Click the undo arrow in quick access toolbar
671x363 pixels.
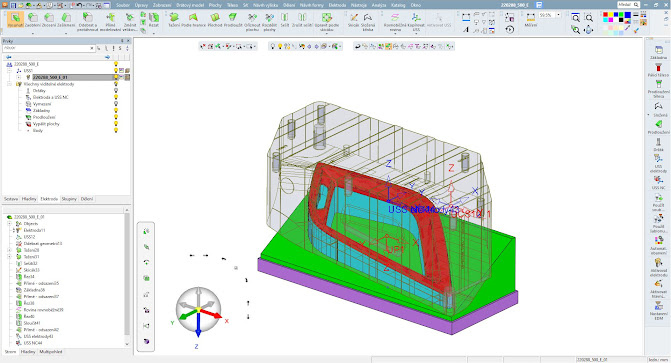(79, 5)
